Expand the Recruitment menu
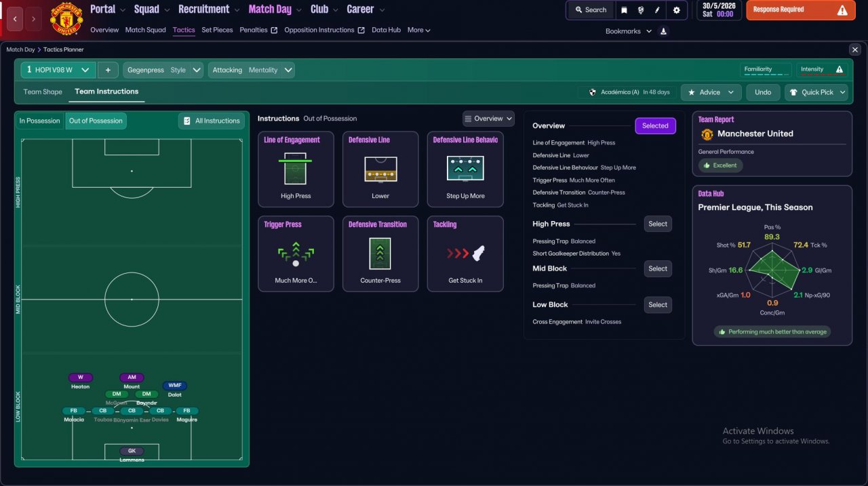868x486 pixels. point(209,9)
